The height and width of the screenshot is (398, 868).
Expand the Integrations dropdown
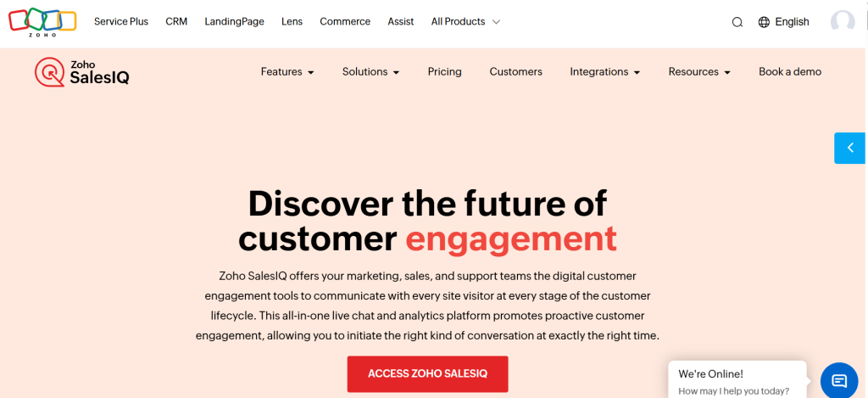tap(604, 72)
